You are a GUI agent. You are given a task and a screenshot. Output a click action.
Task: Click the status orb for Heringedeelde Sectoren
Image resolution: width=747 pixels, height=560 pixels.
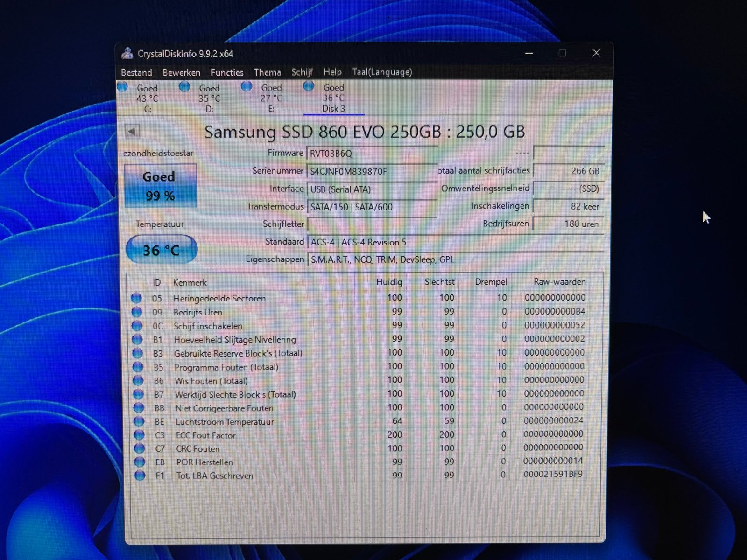click(x=136, y=298)
